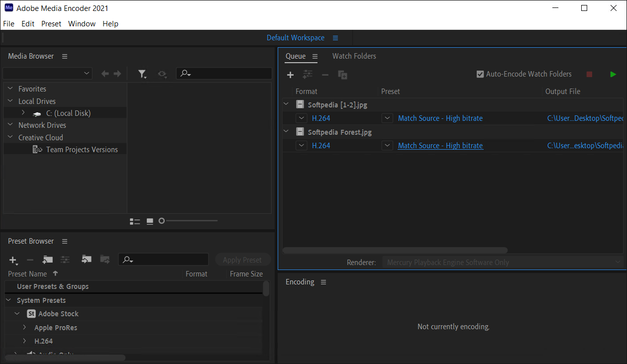Expand C: (Local Disk) tree node

[23, 113]
